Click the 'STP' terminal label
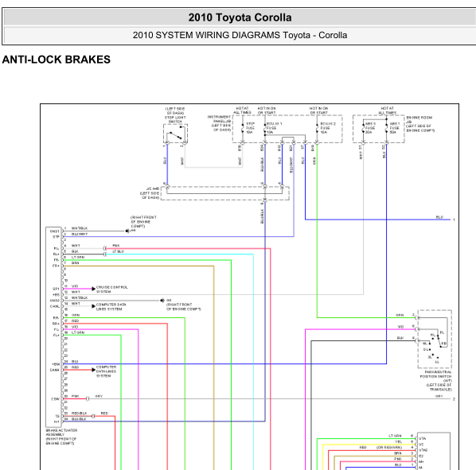 57,237
